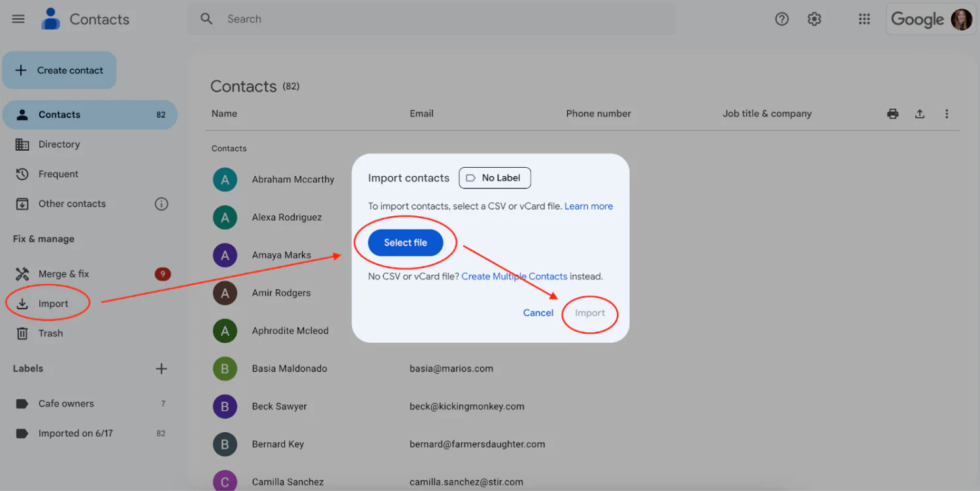Switch to the Contacts section

(59, 114)
